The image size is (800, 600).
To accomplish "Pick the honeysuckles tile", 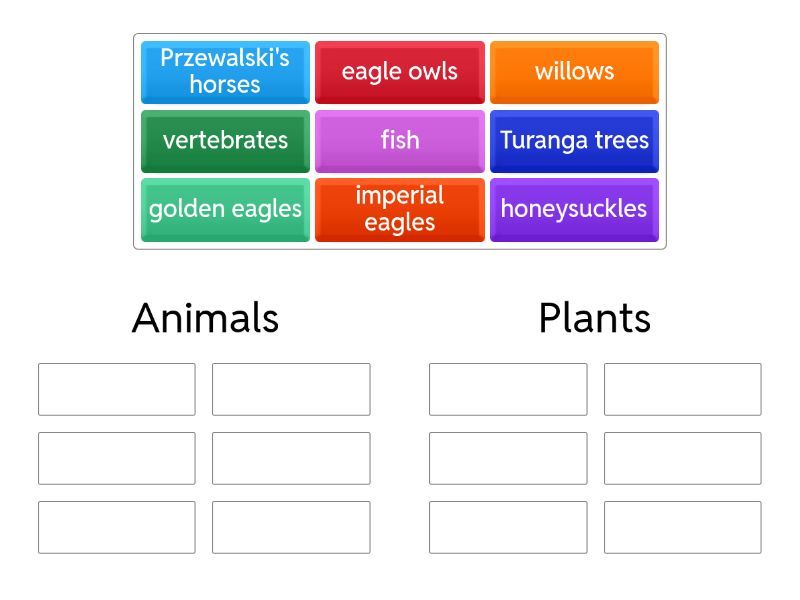I will 574,209.
